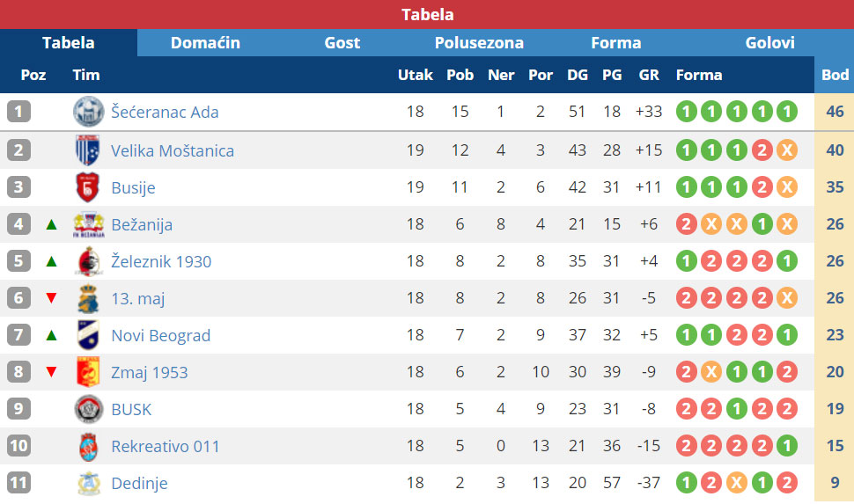Screen dimensions: 854x504
Task: Show the Golovi tab
Action: point(769,42)
